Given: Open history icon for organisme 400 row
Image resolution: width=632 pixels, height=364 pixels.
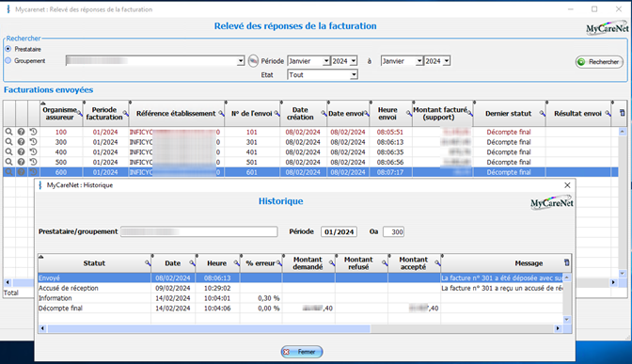Looking at the screenshot, I should [33, 151].
